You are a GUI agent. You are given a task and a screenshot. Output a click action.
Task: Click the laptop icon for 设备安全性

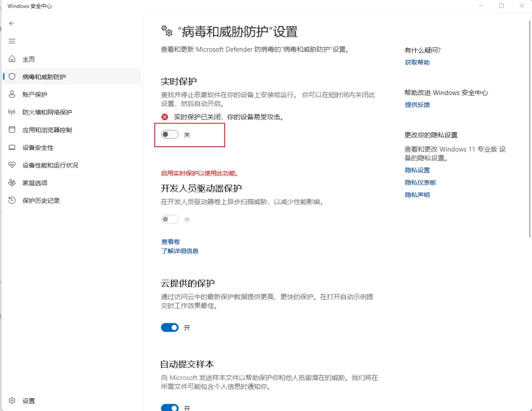[12, 147]
